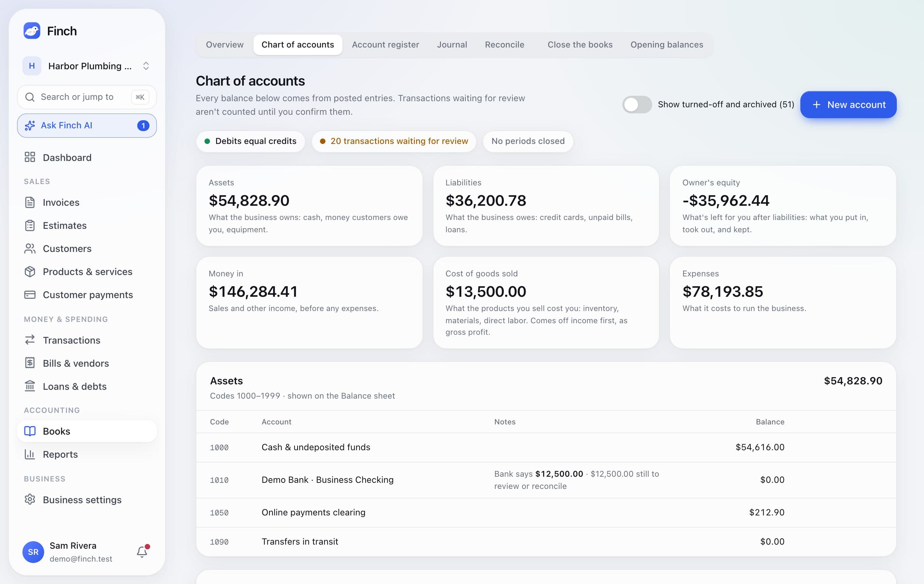The image size is (924, 584).
Task: Click 20 transactions waiting for review pill
Action: click(x=394, y=141)
